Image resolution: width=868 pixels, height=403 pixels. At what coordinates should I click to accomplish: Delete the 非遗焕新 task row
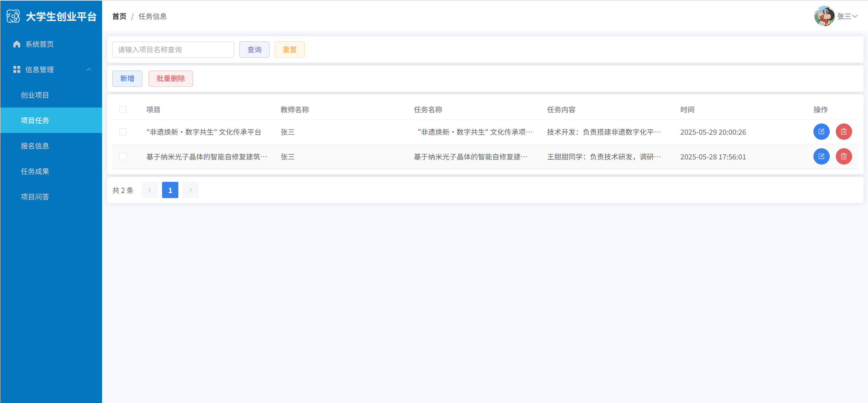844,132
